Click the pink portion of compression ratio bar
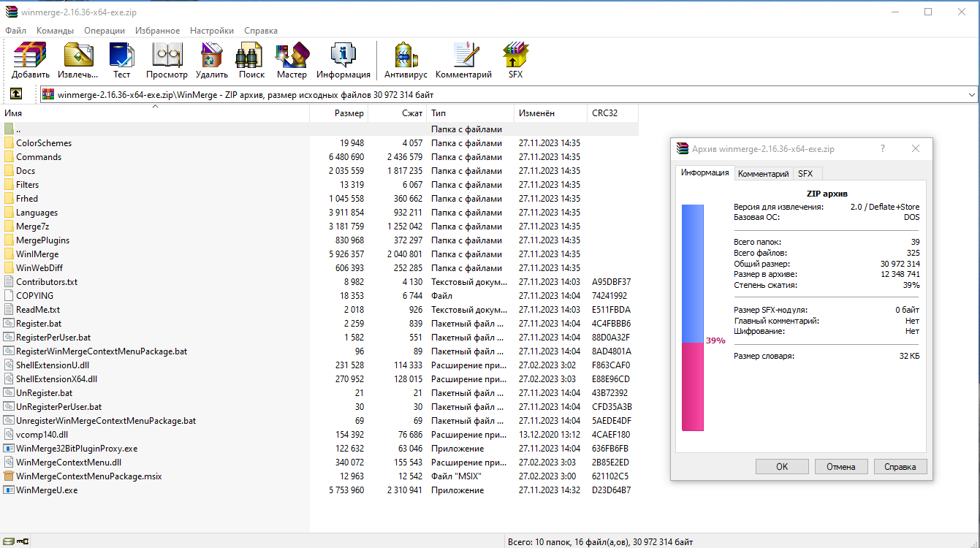Screen dimensions: 980x548 pos(692,387)
